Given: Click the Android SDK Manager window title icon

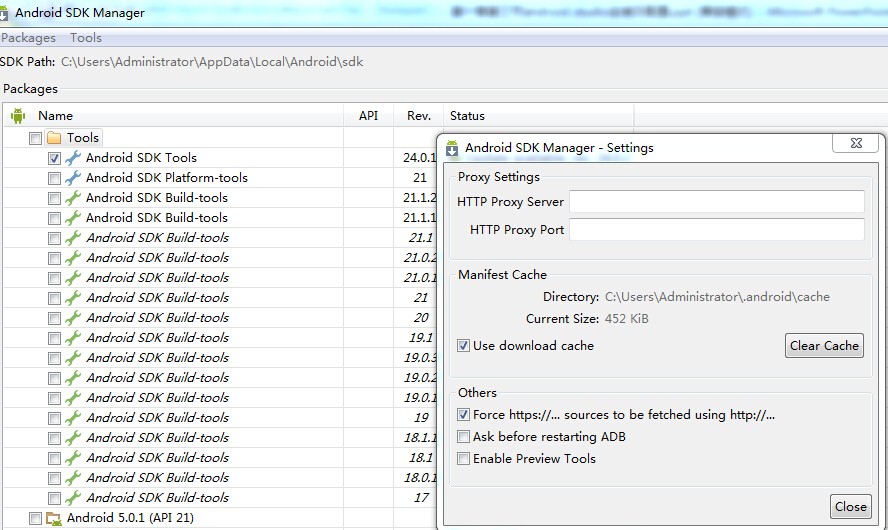Looking at the screenshot, I should tap(3, 12).
